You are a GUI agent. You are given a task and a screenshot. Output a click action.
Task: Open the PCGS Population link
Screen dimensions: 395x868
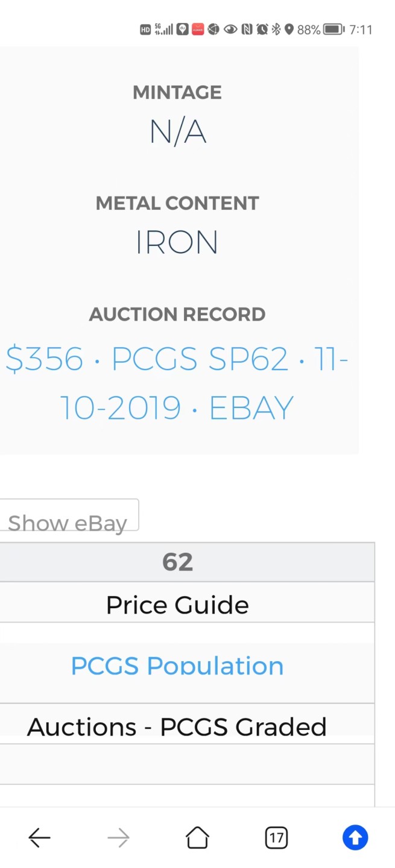(x=177, y=666)
